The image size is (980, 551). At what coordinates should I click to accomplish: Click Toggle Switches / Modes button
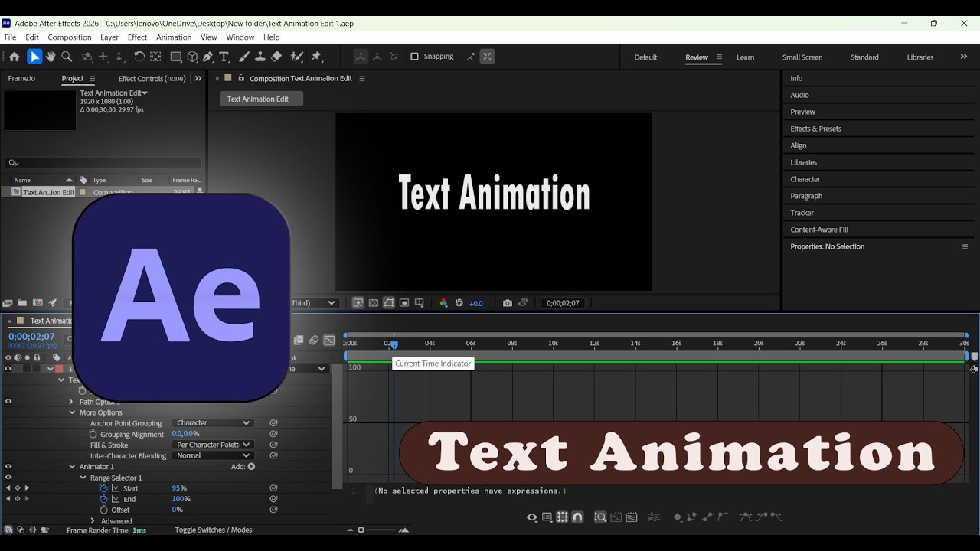tap(214, 530)
